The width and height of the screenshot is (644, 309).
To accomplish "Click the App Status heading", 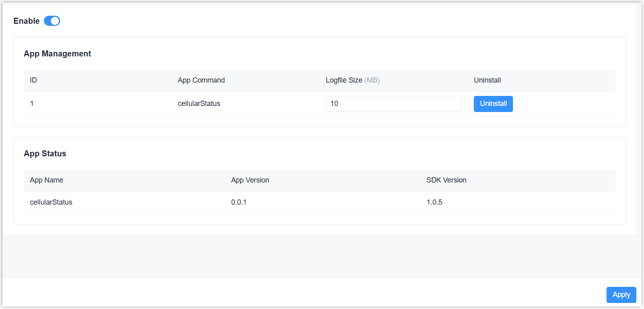I will tap(45, 153).
